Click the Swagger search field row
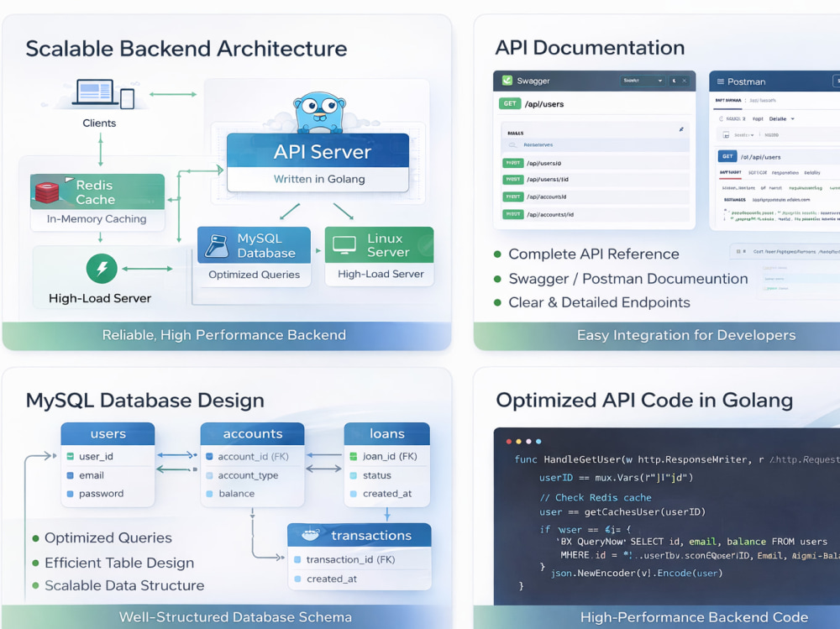This screenshot has width=840, height=629. click(x=596, y=144)
